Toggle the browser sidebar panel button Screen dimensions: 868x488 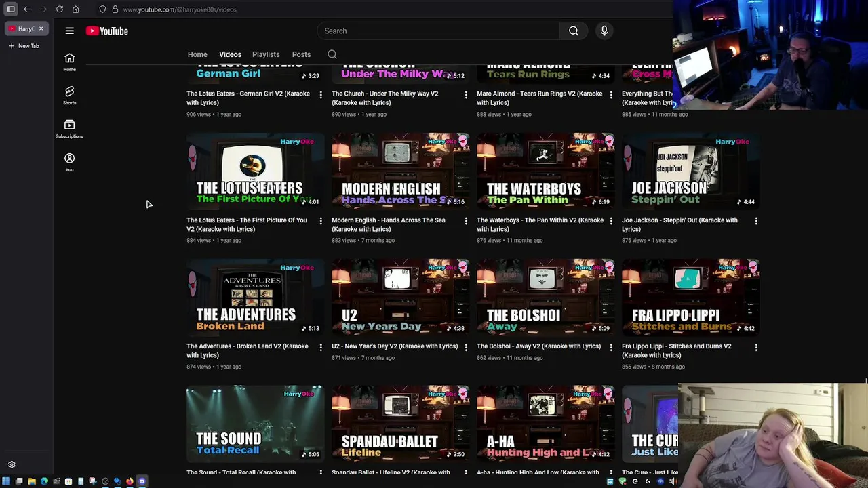[11, 9]
